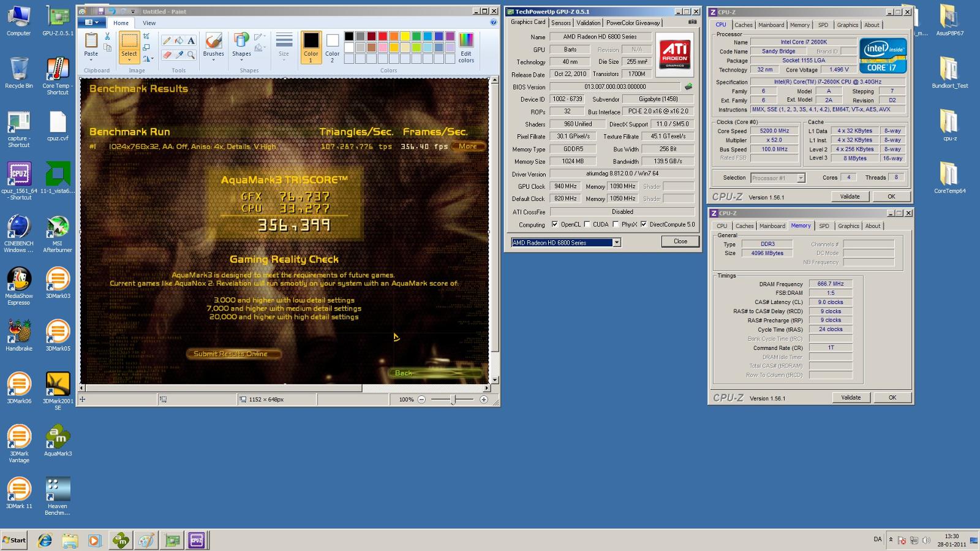Open MSI Afterburner desktop icon
This screenshot has height=551, width=980.
(x=58, y=234)
